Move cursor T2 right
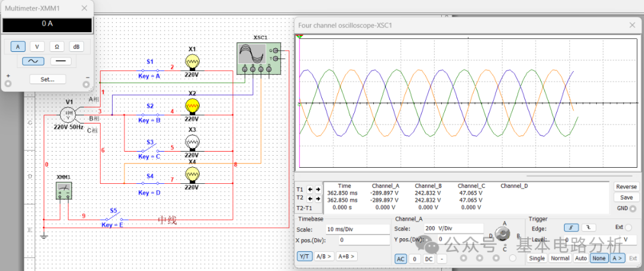 (317, 199)
